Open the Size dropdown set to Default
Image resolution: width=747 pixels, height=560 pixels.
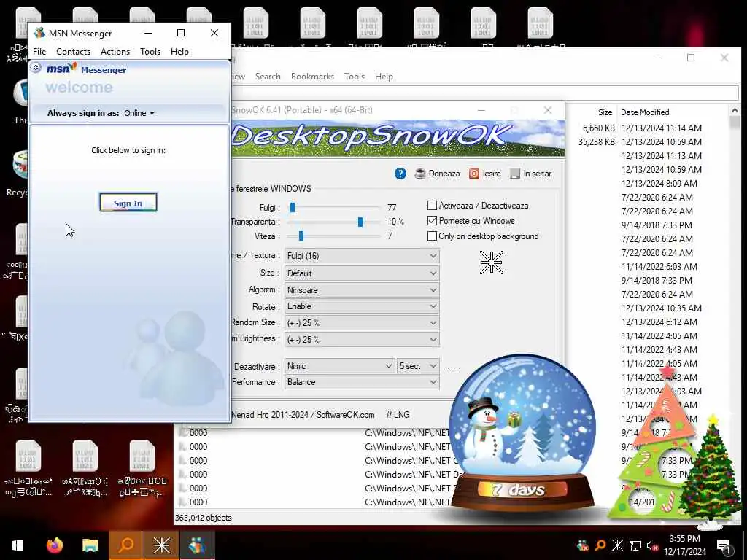(x=362, y=273)
